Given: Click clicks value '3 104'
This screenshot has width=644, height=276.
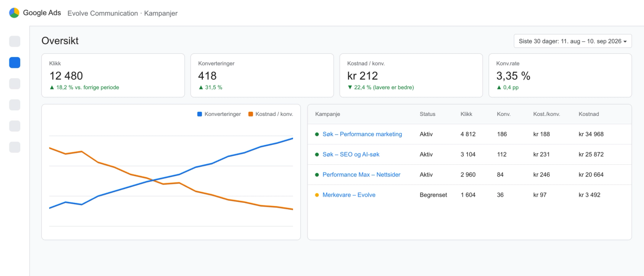Looking at the screenshot, I should pos(468,155).
